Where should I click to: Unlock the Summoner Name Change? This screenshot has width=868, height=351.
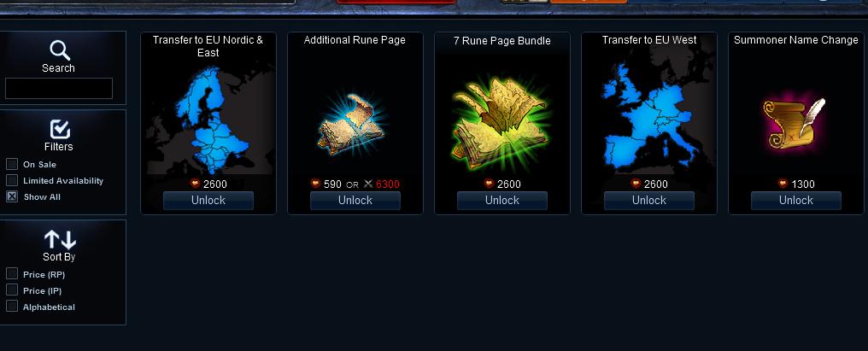click(x=796, y=201)
